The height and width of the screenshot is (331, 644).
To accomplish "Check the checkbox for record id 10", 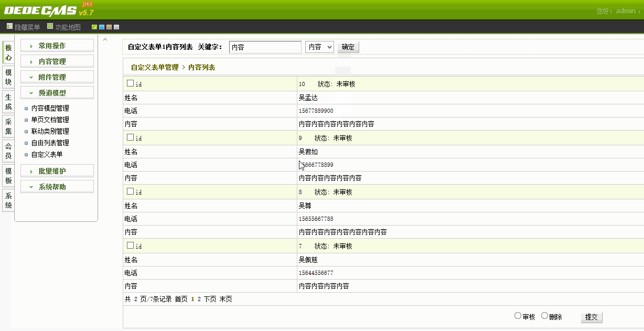I will (130, 83).
